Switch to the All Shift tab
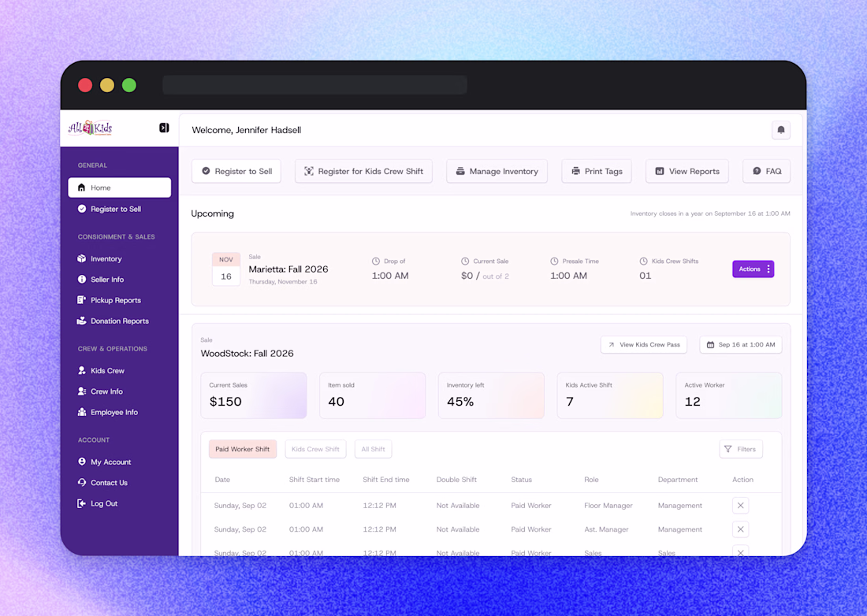This screenshot has width=867, height=616. [x=374, y=449]
